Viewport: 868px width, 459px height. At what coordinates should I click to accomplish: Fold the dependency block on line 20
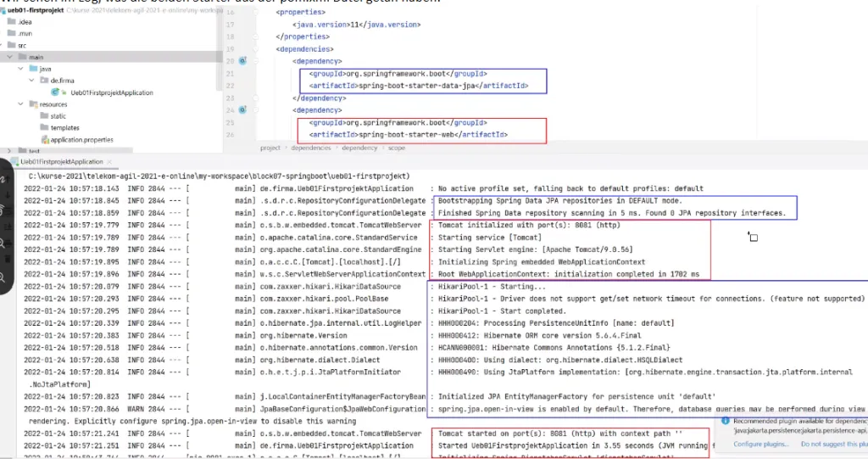click(x=256, y=61)
